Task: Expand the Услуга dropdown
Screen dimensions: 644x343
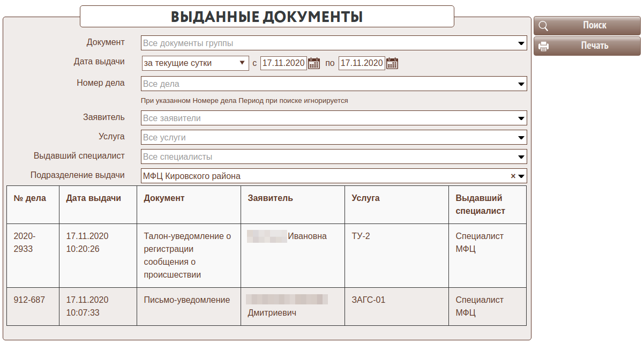Action: (x=521, y=138)
